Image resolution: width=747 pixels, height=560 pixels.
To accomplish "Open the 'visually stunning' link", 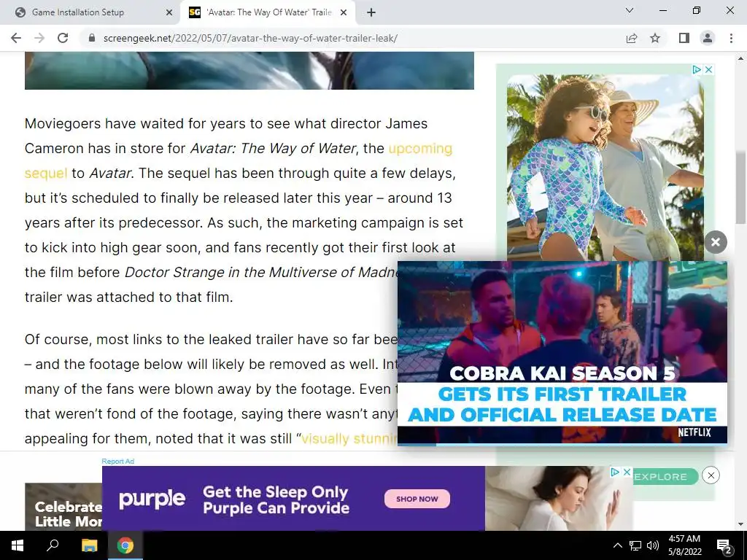I will [x=349, y=438].
